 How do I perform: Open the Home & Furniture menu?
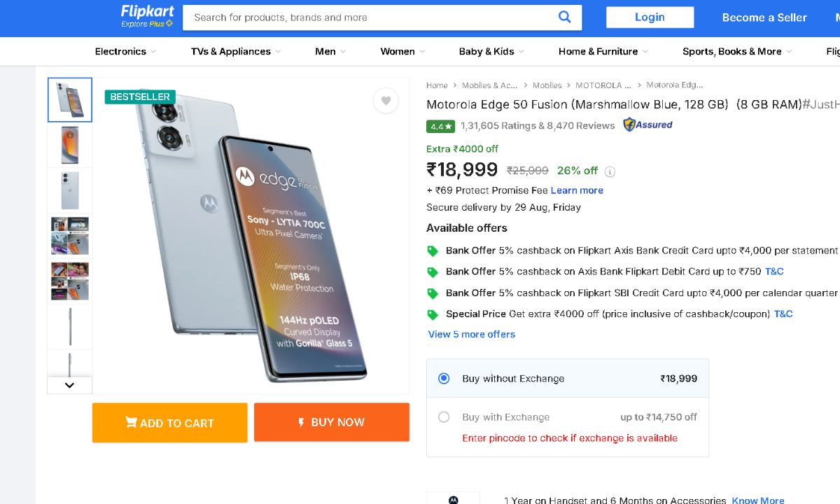click(x=603, y=51)
